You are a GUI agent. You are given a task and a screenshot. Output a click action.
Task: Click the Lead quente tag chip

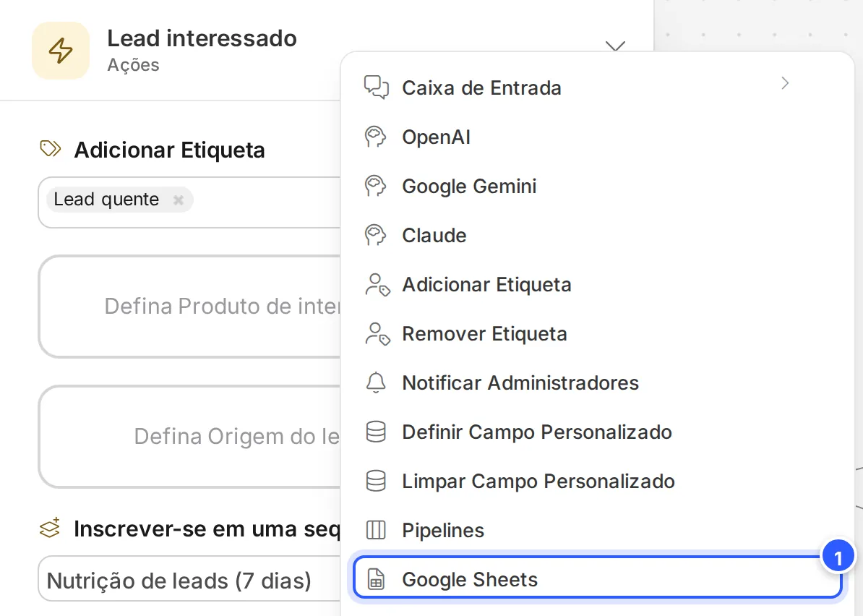(x=119, y=200)
